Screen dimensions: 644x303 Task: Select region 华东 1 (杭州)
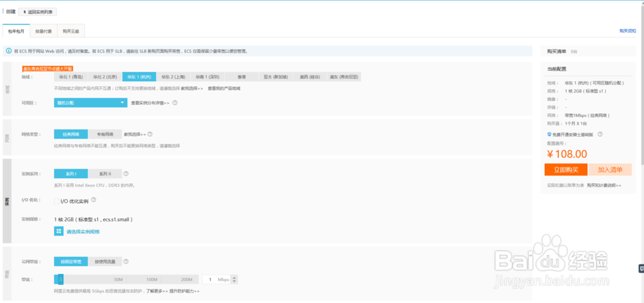pos(139,77)
